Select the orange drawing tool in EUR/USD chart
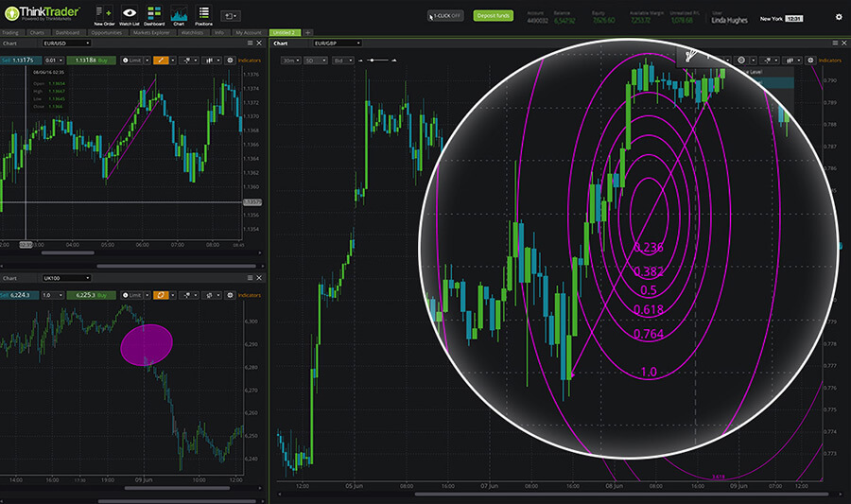Screen dimensions: 851x504 tap(161, 60)
